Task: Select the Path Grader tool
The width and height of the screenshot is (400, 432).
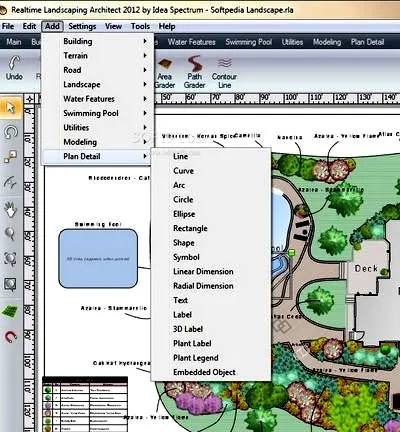Action: pyautogui.click(x=194, y=72)
